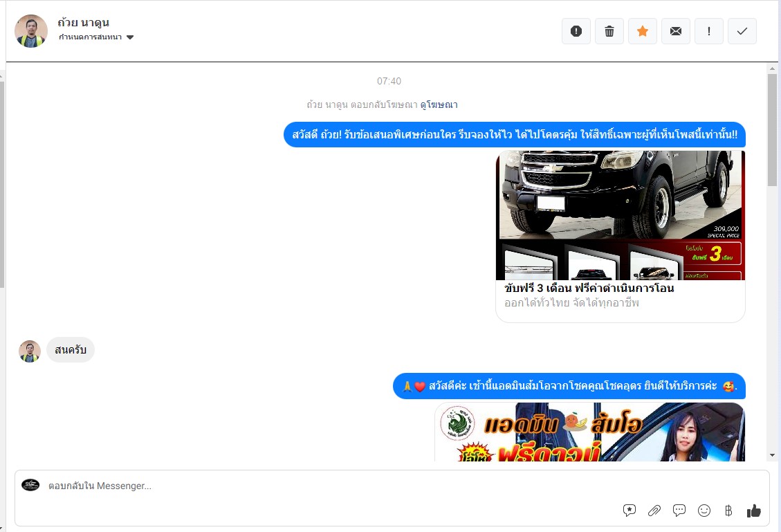Click ขับฟรี 3 เดือน ad title
The image size is (781, 532).
click(589, 288)
